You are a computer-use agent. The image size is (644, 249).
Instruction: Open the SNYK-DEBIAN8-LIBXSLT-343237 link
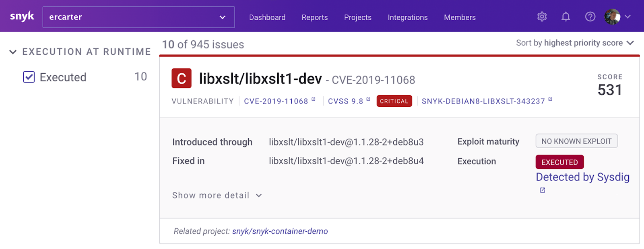[x=483, y=101]
